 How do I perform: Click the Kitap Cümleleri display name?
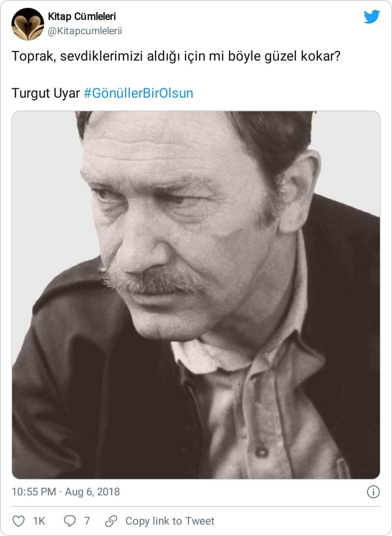point(82,17)
